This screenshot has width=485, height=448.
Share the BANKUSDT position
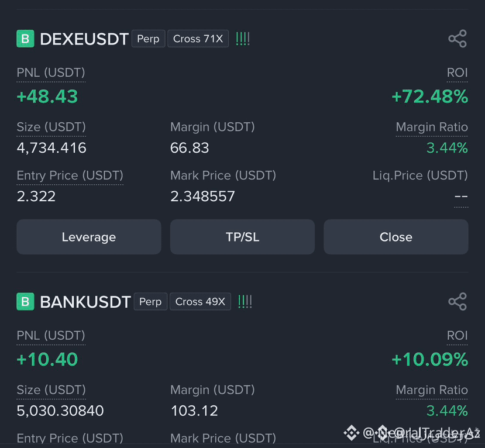pos(457,301)
